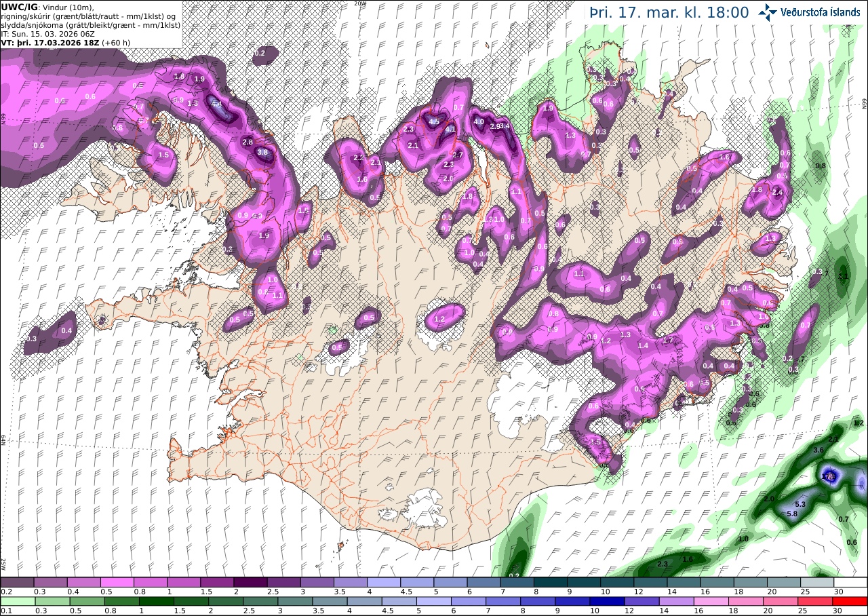
Task: Select the sleet/snow legend swatch starting at 1.5
Action: tap(217, 582)
